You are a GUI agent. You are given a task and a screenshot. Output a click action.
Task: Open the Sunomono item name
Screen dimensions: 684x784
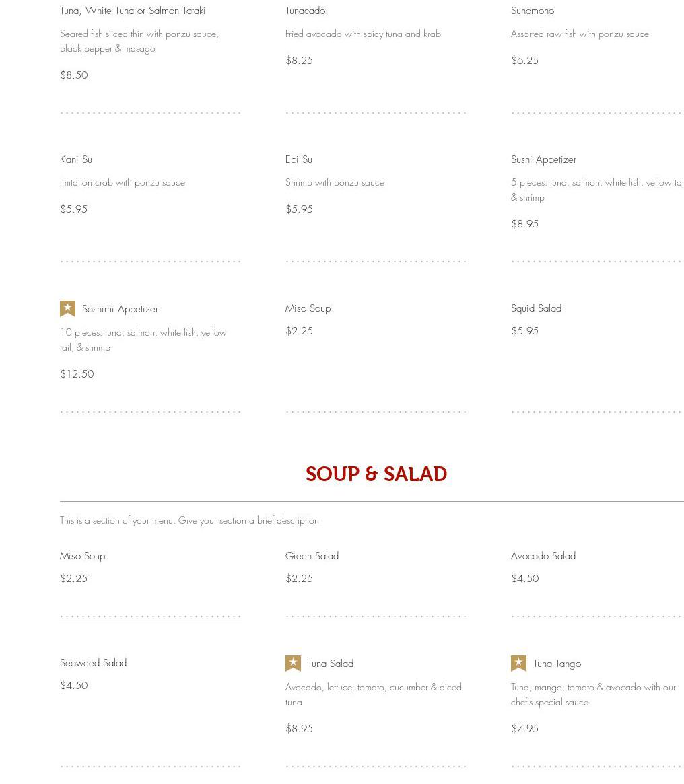(x=532, y=11)
